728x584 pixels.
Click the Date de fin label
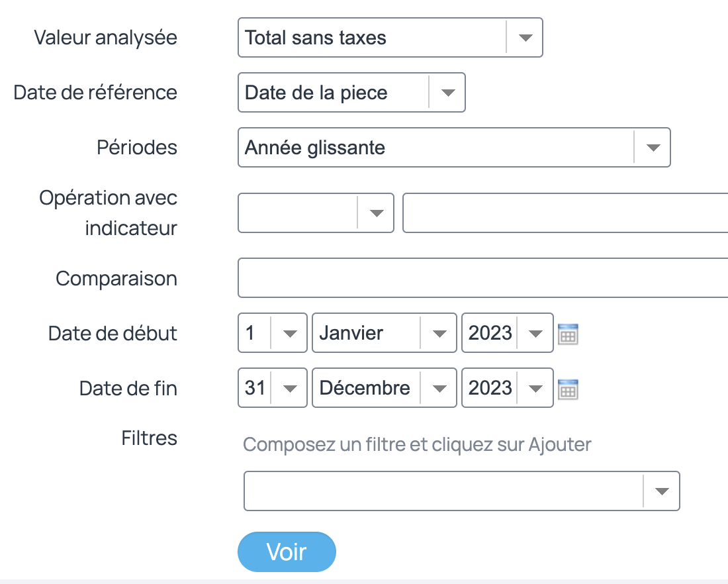tap(128, 388)
